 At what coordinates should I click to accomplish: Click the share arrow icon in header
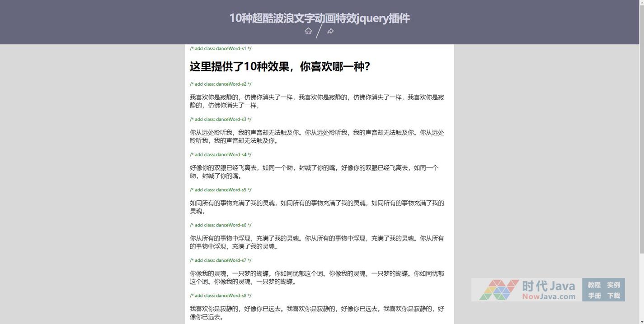[x=330, y=31]
